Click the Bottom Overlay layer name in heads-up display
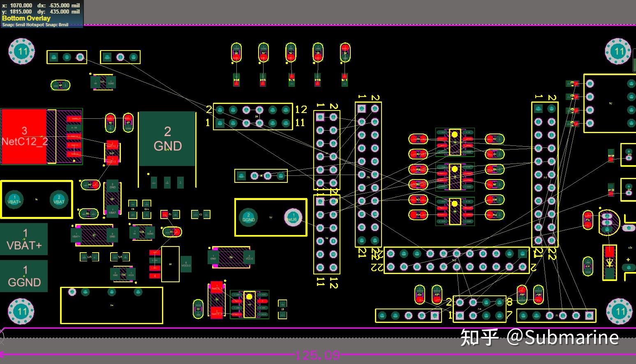 point(26,18)
